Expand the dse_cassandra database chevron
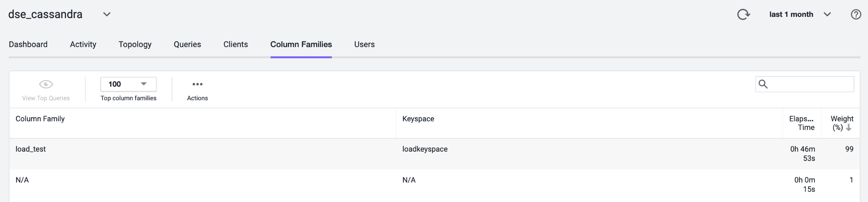This screenshot has width=868, height=202. pyautogui.click(x=107, y=14)
